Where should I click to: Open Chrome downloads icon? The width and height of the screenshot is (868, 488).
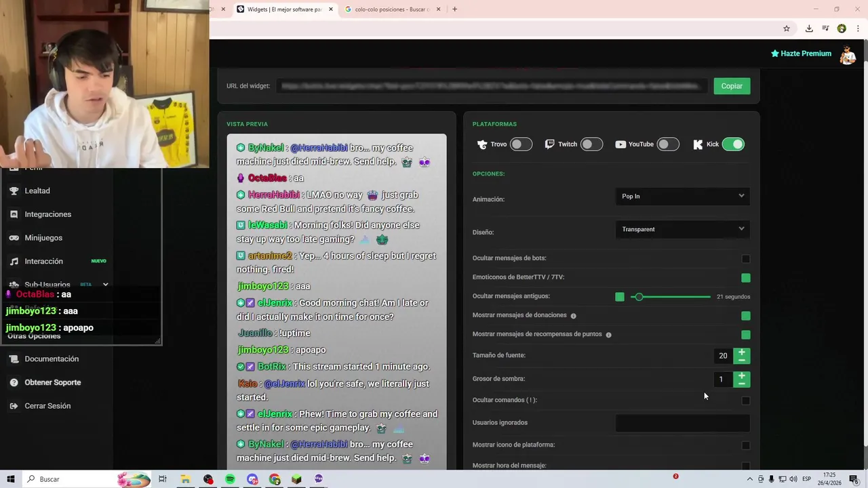click(809, 28)
